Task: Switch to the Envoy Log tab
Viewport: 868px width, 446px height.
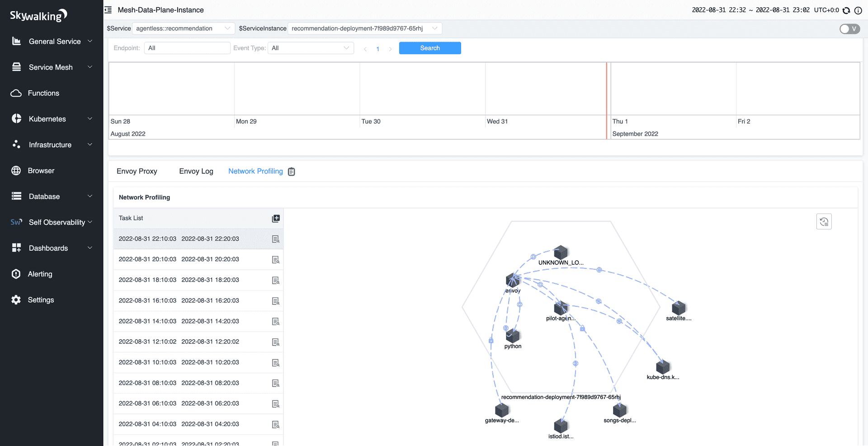Action: click(196, 171)
